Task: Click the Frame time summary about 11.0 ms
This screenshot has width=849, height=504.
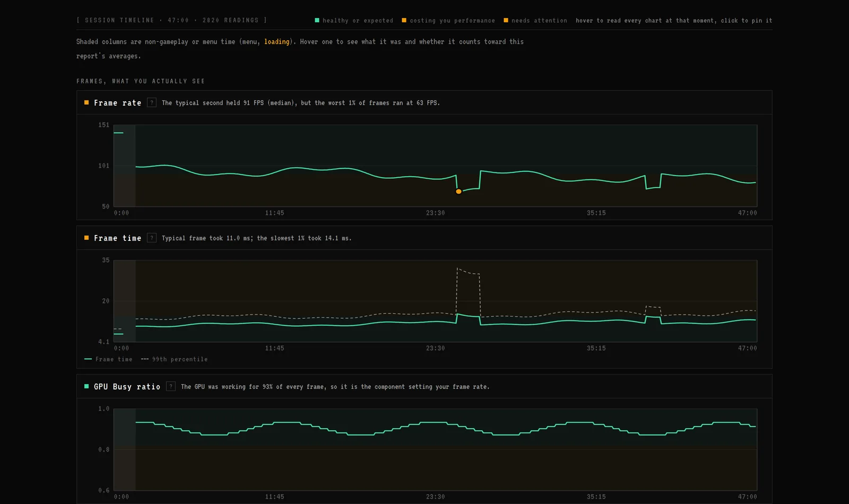Action: (257, 238)
